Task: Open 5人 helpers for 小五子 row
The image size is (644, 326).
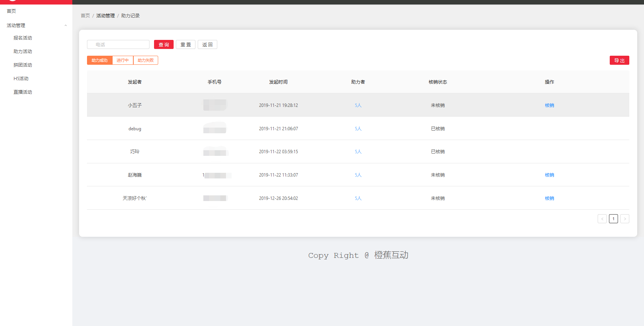Action: click(358, 105)
